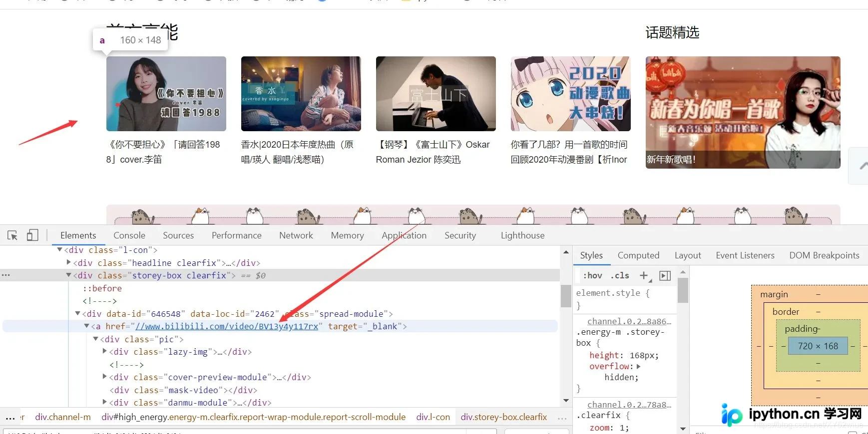
Task: Select the Application tab
Action: pyautogui.click(x=404, y=235)
